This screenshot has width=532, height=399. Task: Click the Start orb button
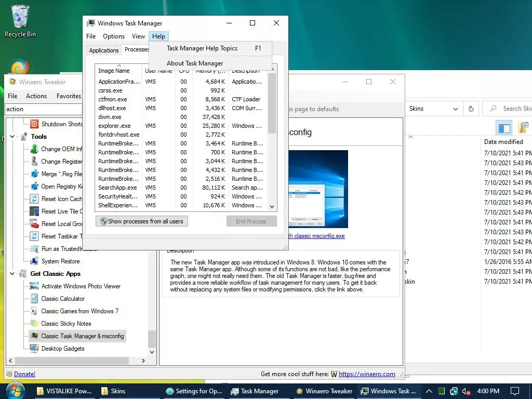[x=15, y=391]
